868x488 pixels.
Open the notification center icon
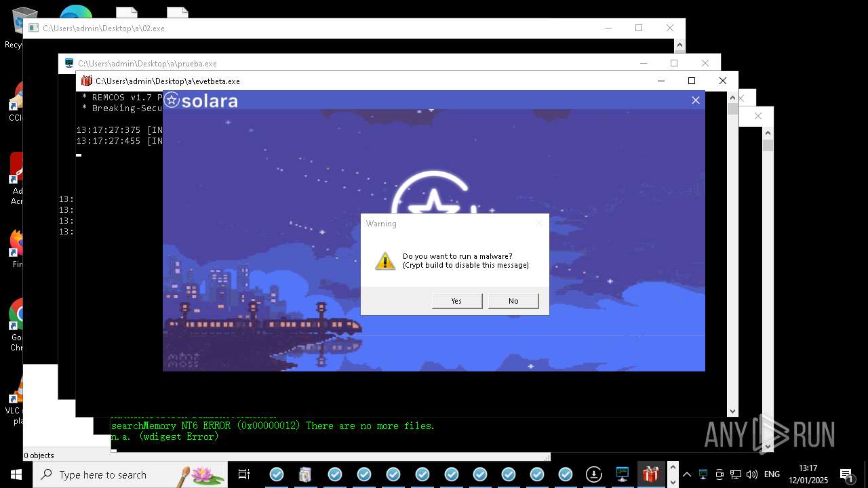(x=846, y=475)
